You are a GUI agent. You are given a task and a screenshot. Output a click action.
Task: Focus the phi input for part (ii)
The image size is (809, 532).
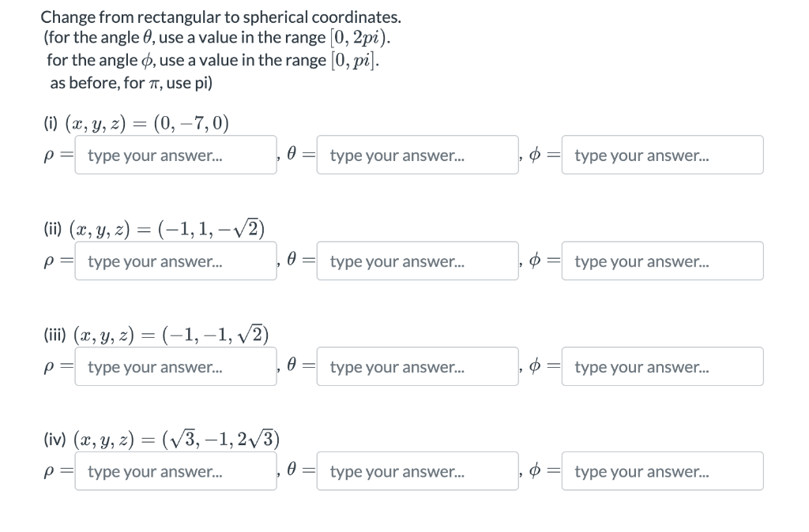pyautogui.click(x=663, y=260)
